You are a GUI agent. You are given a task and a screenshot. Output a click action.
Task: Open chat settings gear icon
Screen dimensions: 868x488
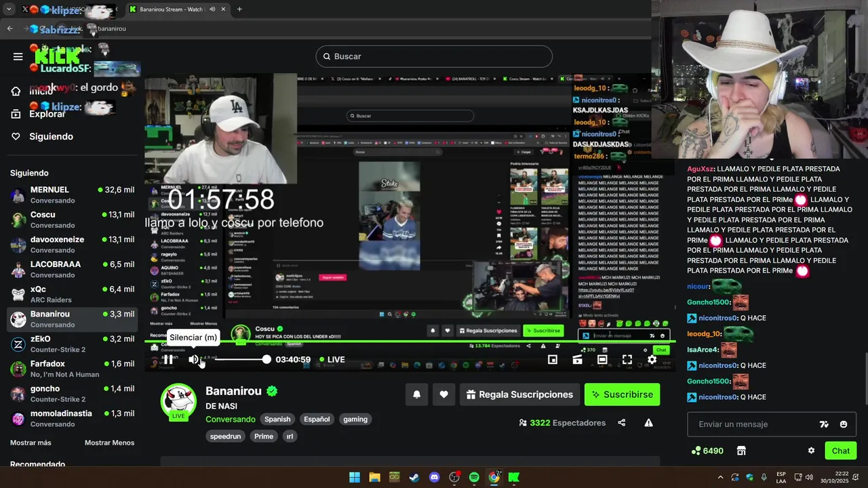pyautogui.click(x=811, y=451)
